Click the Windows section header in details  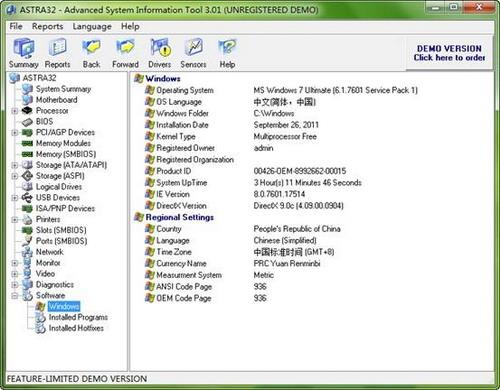pos(163,79)
